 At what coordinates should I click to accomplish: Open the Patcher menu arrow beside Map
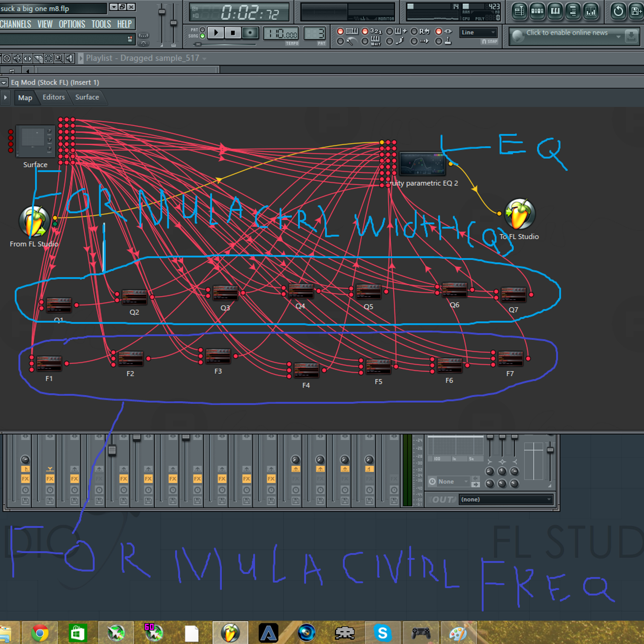(x=5, y=98)
